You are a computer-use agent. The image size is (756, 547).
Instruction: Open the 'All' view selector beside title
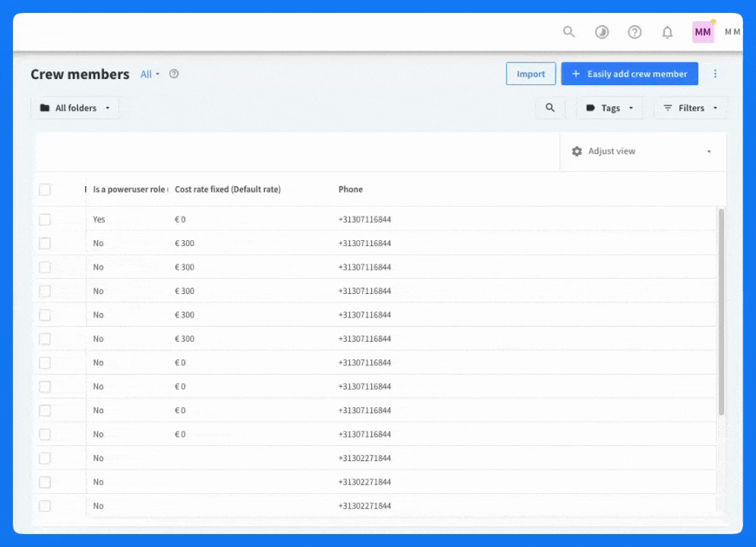click(x=150, y=74)
